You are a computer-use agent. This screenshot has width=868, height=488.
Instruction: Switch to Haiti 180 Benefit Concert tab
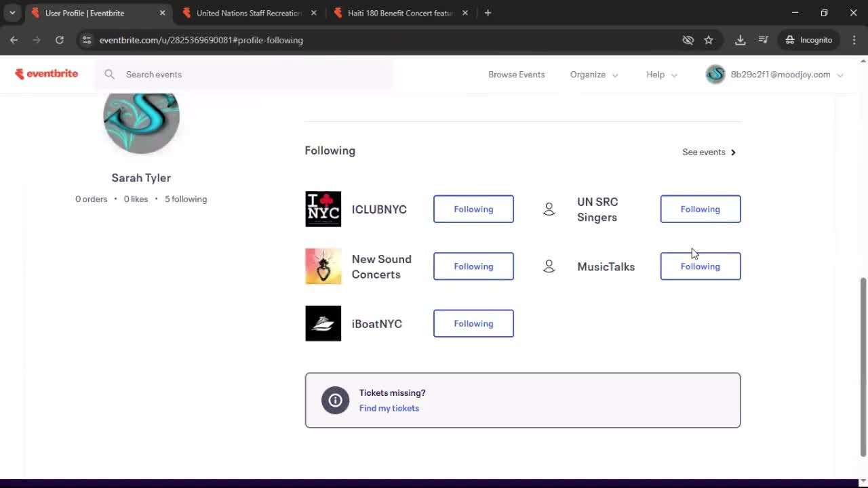(x=400, y=13)
